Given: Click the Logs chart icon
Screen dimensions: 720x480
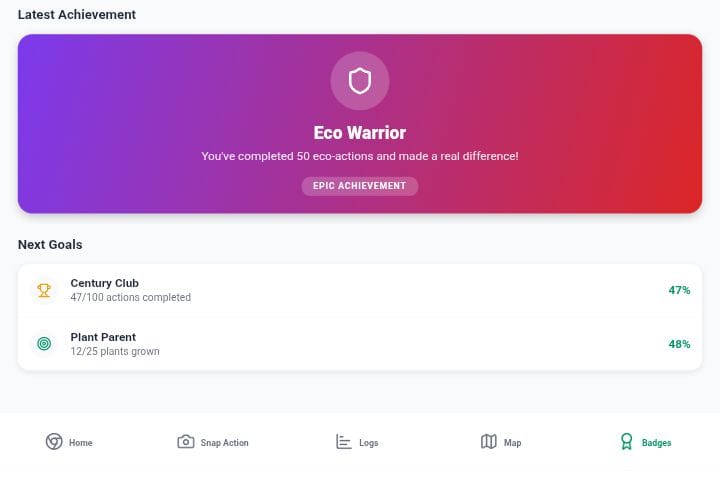Looking at the screenshot, I should tap(343, 442).
